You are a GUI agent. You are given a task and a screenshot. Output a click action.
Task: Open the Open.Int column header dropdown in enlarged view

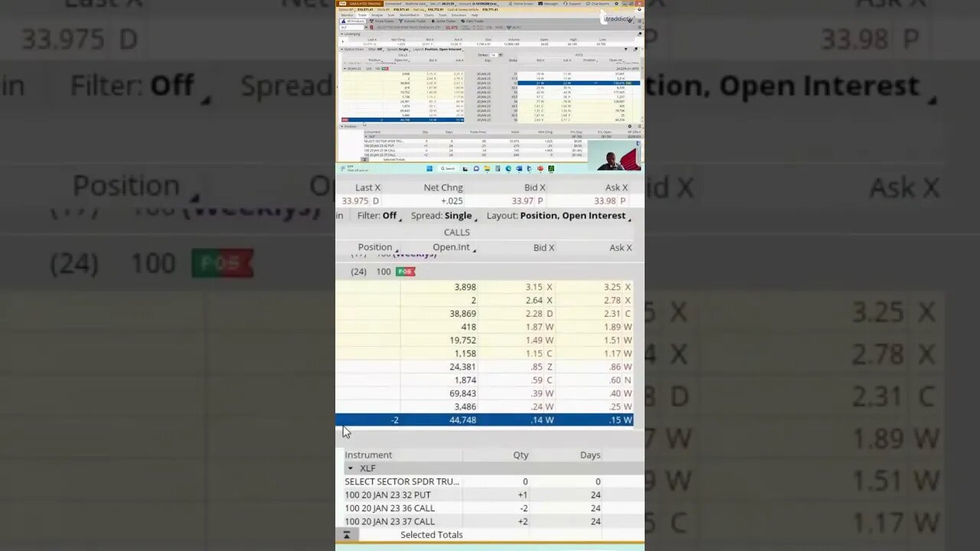point(454,247)
